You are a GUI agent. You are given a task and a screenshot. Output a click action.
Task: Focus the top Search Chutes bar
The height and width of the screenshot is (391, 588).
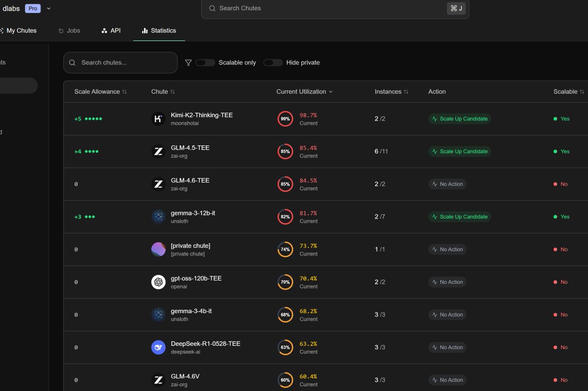coord(335,8)
